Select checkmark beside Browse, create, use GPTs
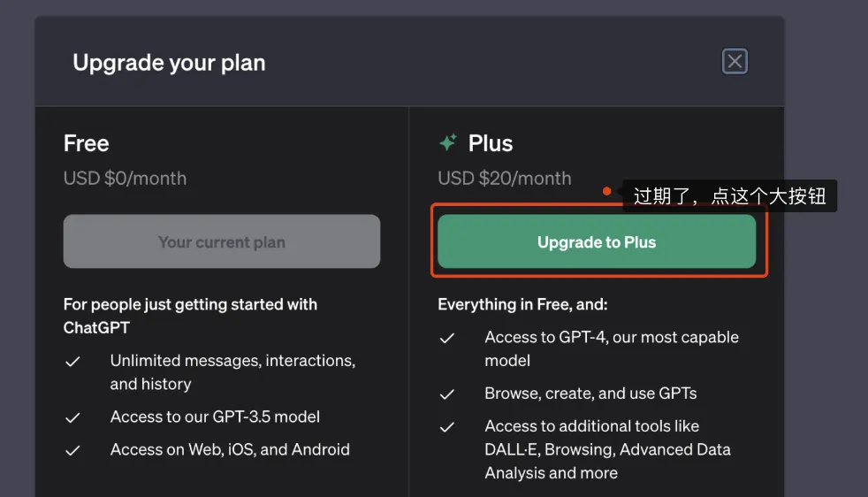Viewport: 868px width, 497px height. 448,394
